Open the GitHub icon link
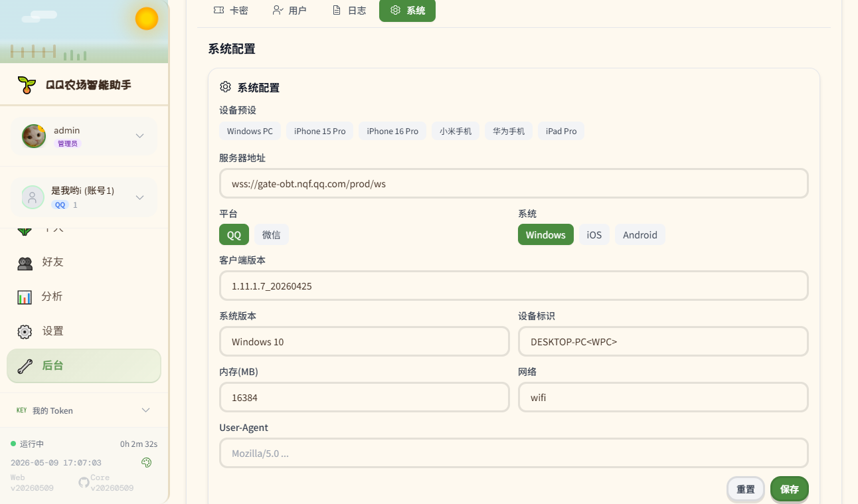 (x=84, y=483)
